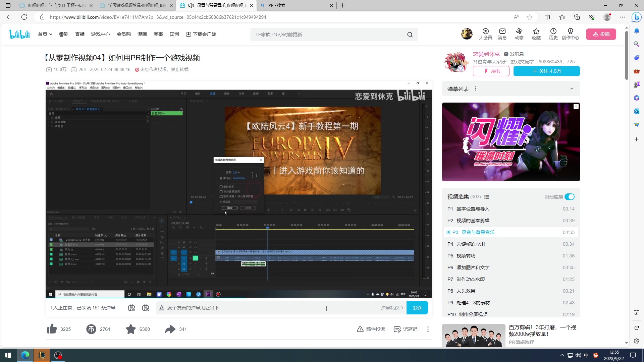Open 赛事 navigation item
The width and height of the screenshot is (644, 362).
(158, 34)
